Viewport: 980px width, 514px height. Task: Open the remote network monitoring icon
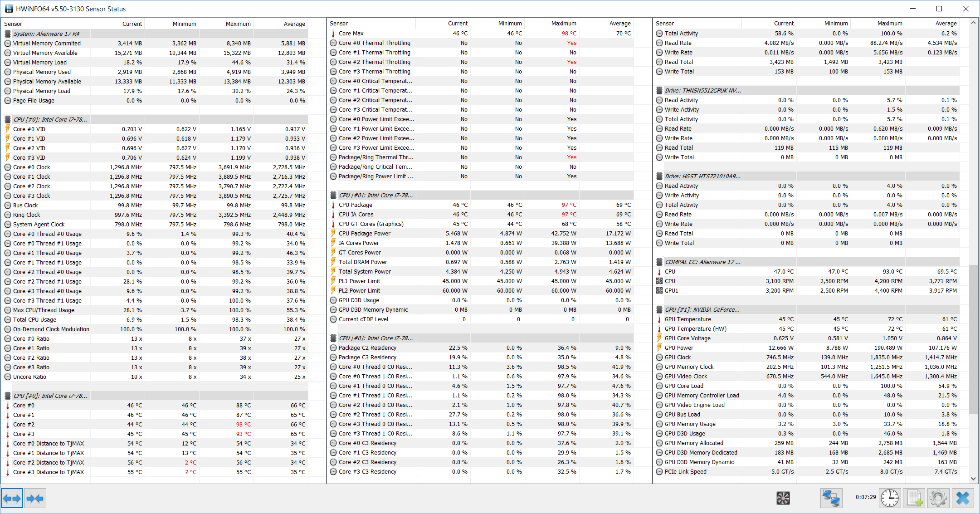click(x=831, y=498)
